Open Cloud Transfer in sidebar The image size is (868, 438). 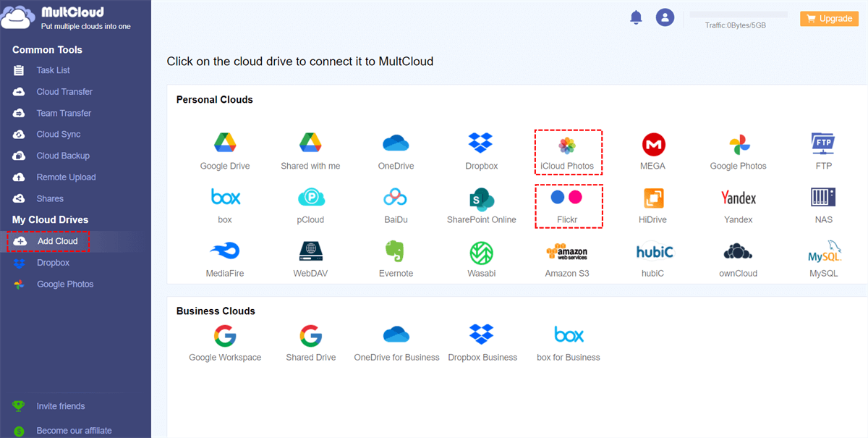[x=64, y=92]
